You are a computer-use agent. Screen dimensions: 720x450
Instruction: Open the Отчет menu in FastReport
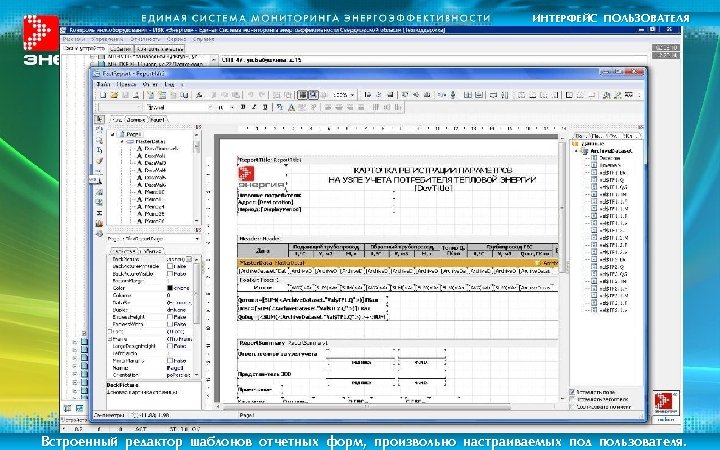pos(150,84)
